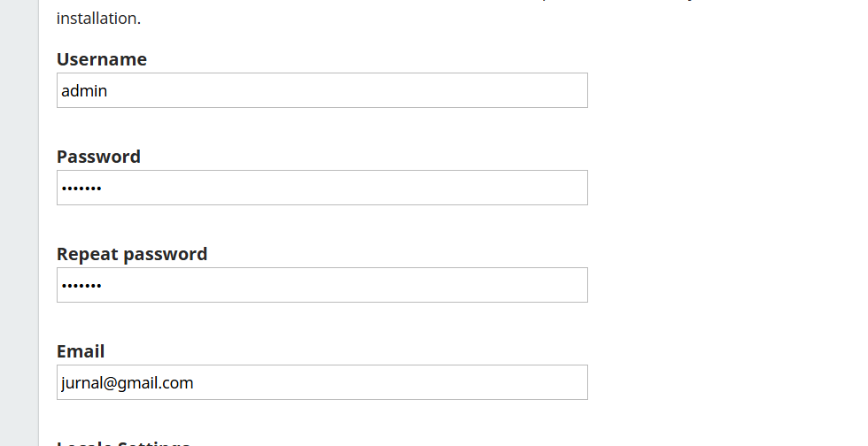Focus the Password input field
This screenshot has width=868, height=446.
[x=322, y=188]
